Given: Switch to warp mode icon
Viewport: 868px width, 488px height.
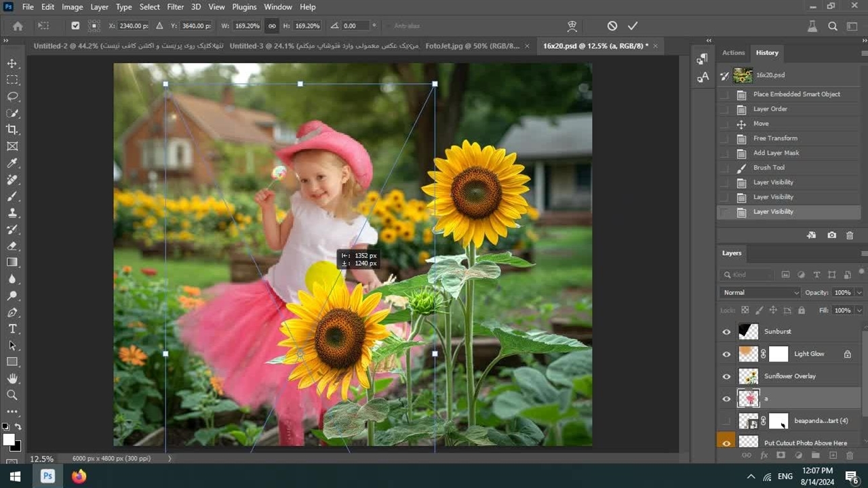Looking at the screenshot, I should (572, 26).
